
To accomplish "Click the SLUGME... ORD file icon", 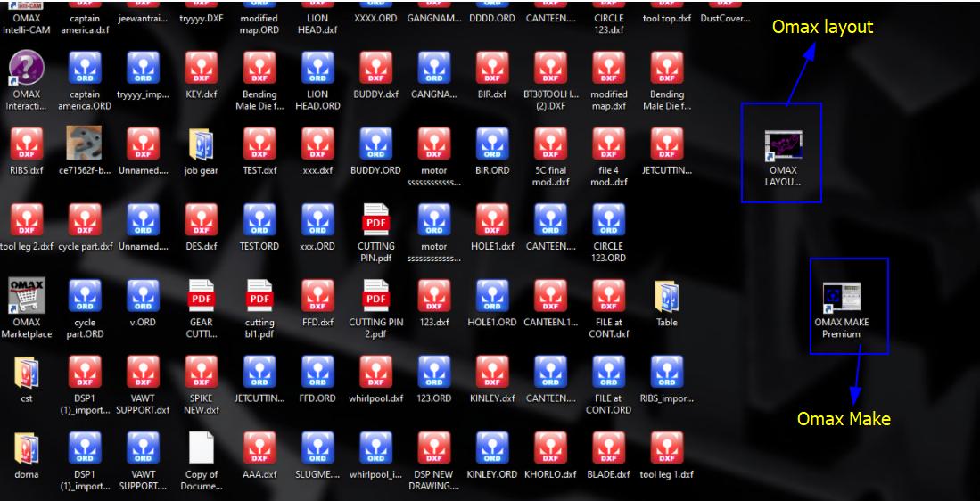I will click(x=317, y=448).
